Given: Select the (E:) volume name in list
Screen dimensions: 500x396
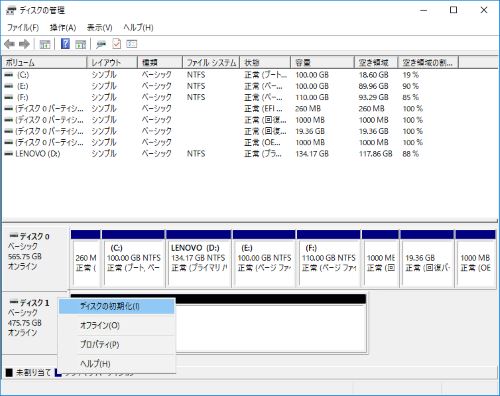Looking at the screenshot, I should coord(23,86).
